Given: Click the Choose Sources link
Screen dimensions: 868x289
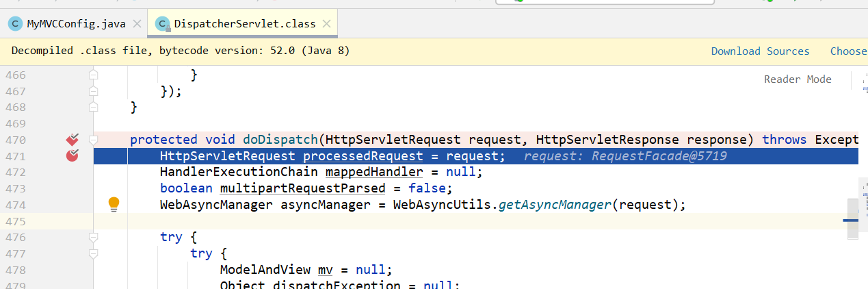Looking at the screenshot, I should tap(848, 51).
